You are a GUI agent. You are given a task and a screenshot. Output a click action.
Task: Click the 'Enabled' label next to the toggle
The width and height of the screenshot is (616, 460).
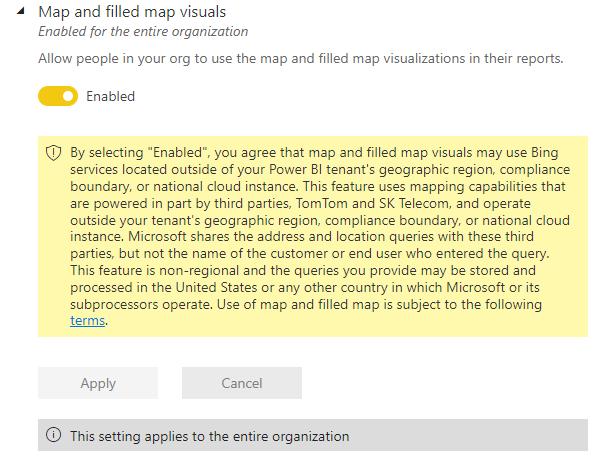tap(110, 96)
